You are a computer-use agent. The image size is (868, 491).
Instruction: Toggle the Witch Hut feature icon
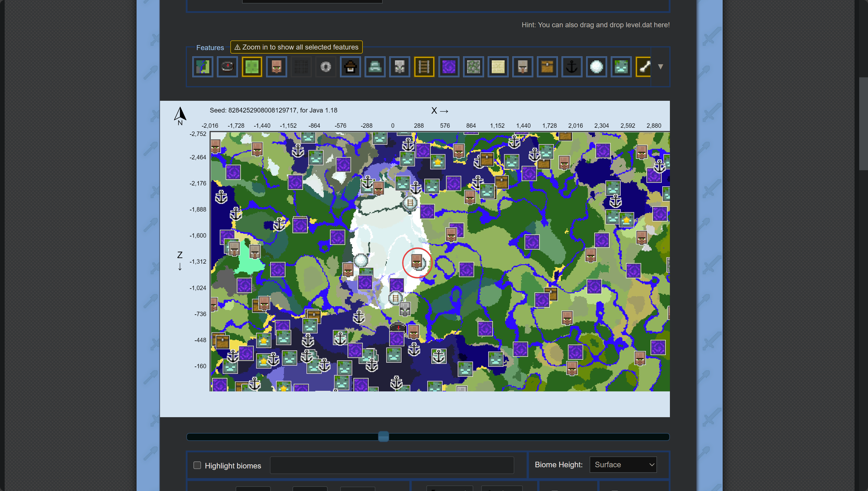(350, 67)
